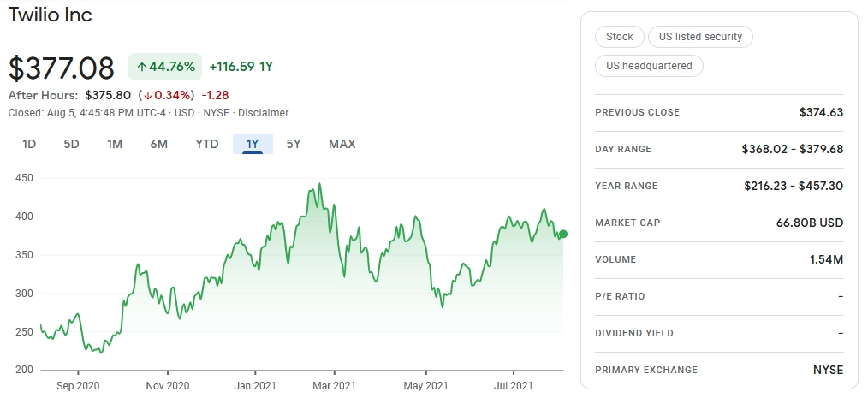868x398 pixels.
Task: Click the $368.02 - $379.68 day range
Action: click(792, 149)
